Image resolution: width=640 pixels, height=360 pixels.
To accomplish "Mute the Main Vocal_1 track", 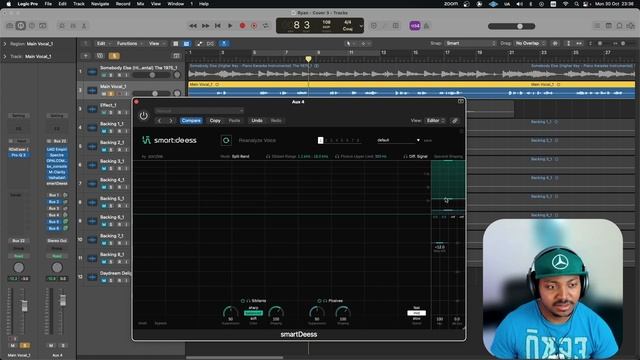I will pyautogui.click(x=104, y=94).
